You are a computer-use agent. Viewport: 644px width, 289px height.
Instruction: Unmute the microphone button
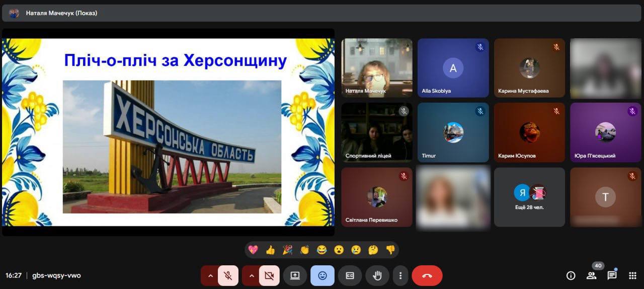tap(228, 275)
